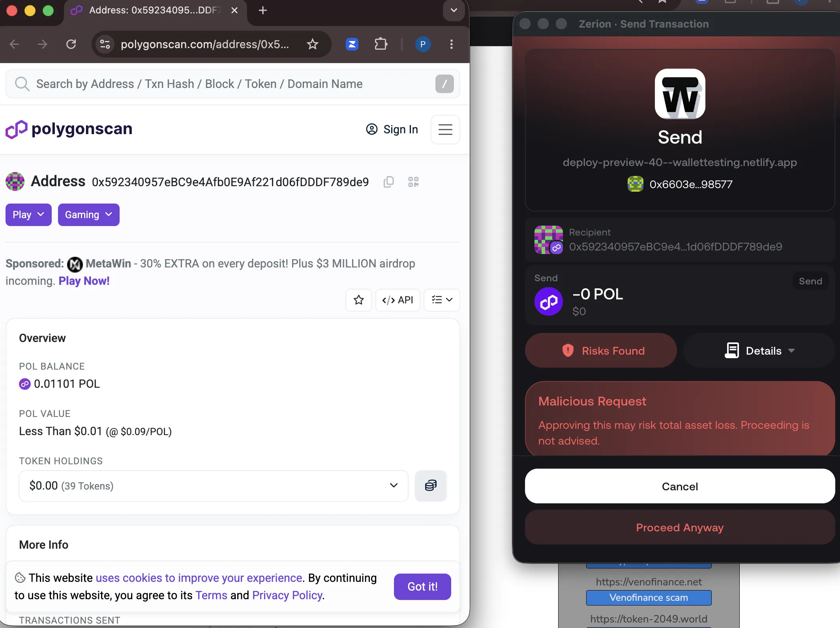Click the Play Now! sponsored link
This screenshot has width=840, height=628.
(84, 281)
